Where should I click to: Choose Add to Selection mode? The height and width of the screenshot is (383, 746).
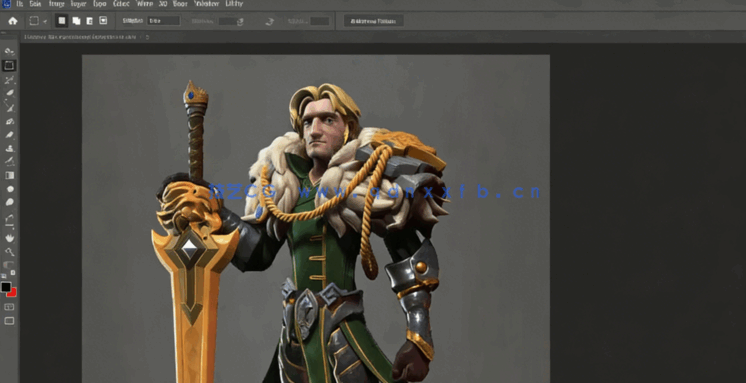tap(76, 21)
